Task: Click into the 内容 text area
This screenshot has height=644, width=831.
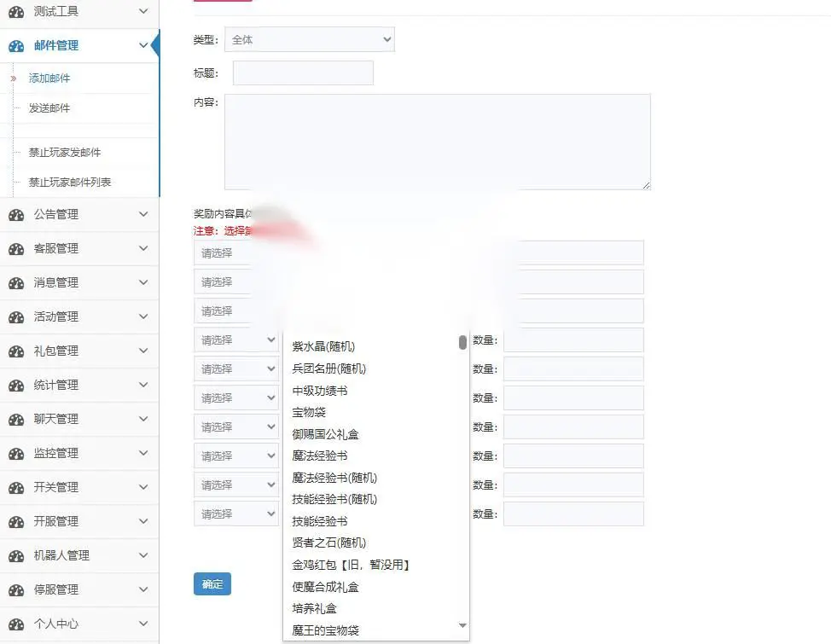Action: [437, 142]
